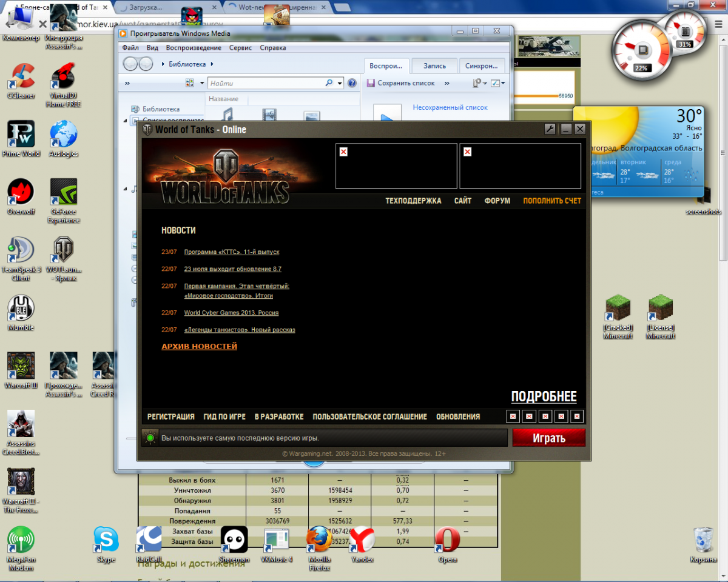This screenshot has width=728, height=582.
Task: Click the Windows Media Player help icon
Action: (x=352, y=83)
